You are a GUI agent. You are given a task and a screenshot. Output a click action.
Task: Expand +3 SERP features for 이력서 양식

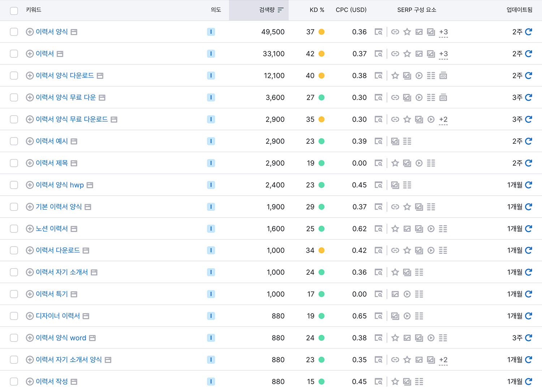443,32
